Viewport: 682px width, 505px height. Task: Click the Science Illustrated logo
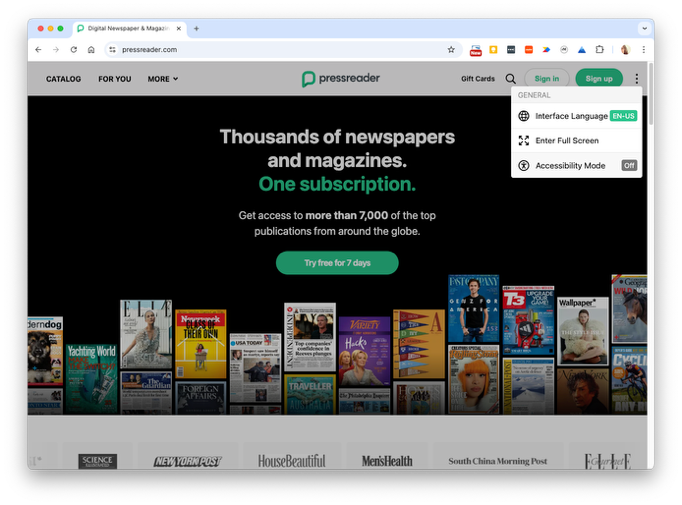click(x=97, y=461)
